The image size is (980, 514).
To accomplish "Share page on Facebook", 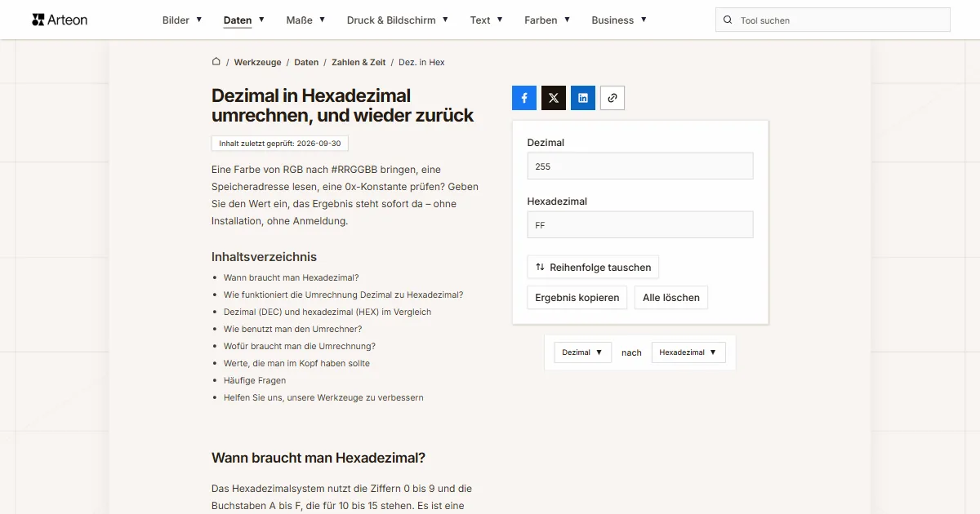I will (x=524, y=98).
